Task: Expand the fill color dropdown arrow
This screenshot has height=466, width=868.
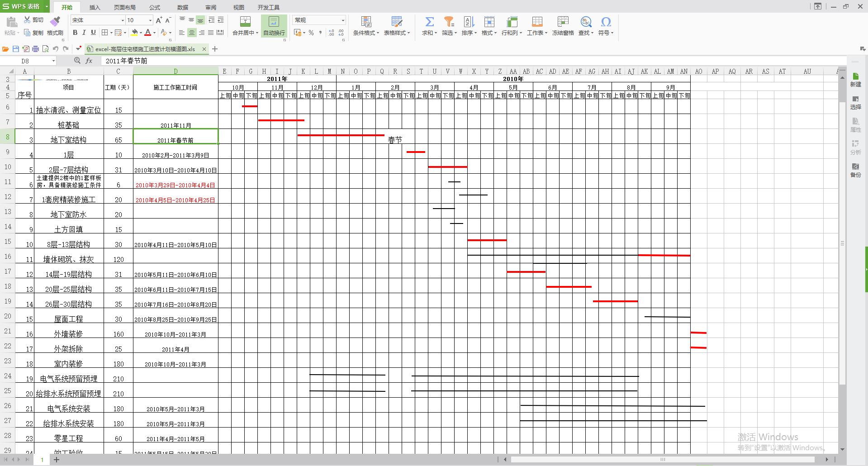Action: pyautogui.click(x=141, y=33)
